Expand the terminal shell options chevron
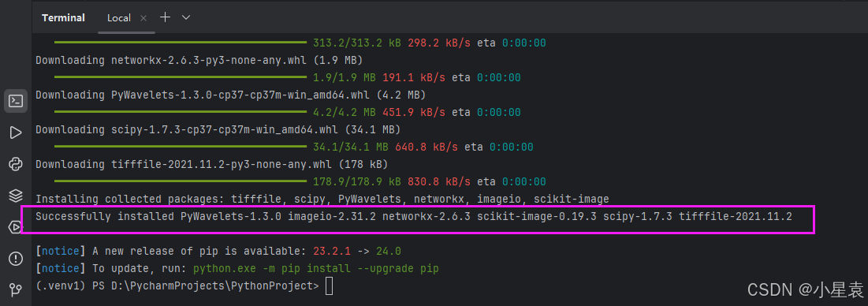 click(x=186, y=17)
